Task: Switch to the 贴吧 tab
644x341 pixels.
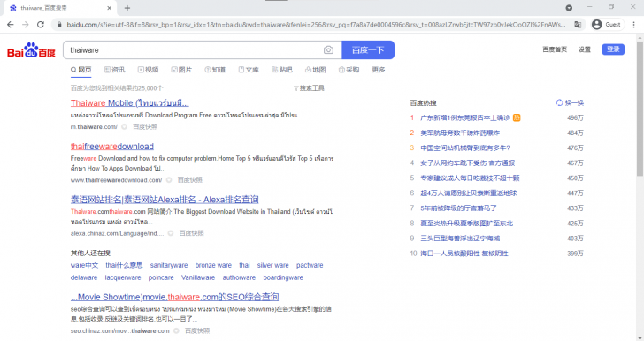Action: pyautogui.click(x=282, y=70)
